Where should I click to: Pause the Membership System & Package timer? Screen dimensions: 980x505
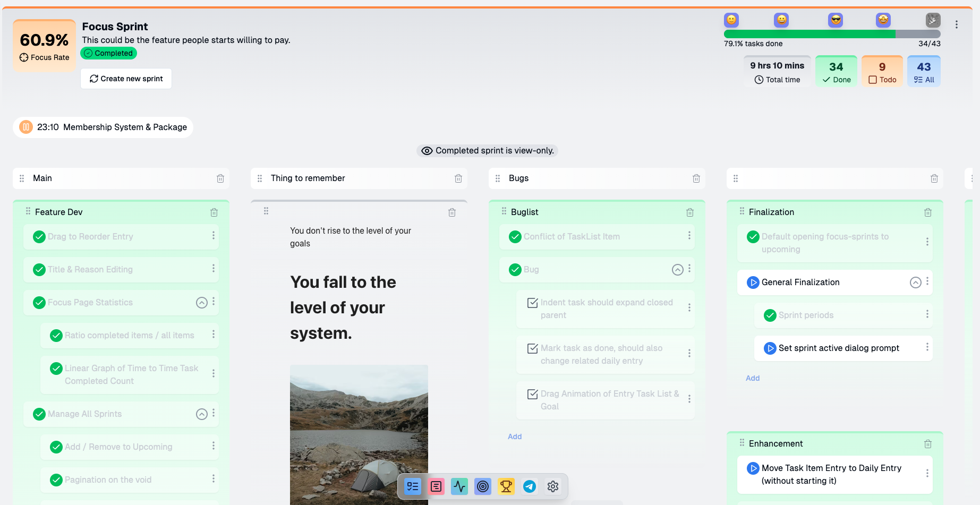click(x=26, y=127)
